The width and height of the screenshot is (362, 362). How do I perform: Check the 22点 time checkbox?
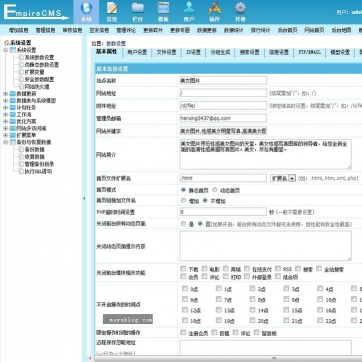point(320,320)
